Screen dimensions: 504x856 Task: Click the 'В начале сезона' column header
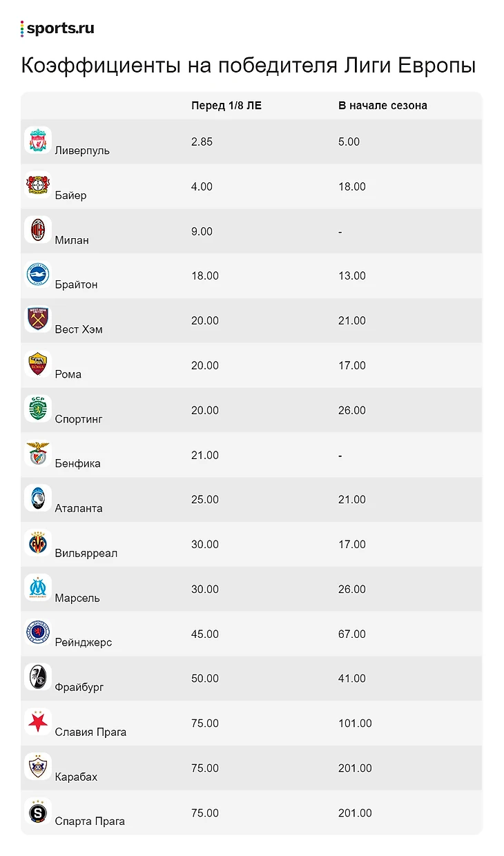point(382,106)
